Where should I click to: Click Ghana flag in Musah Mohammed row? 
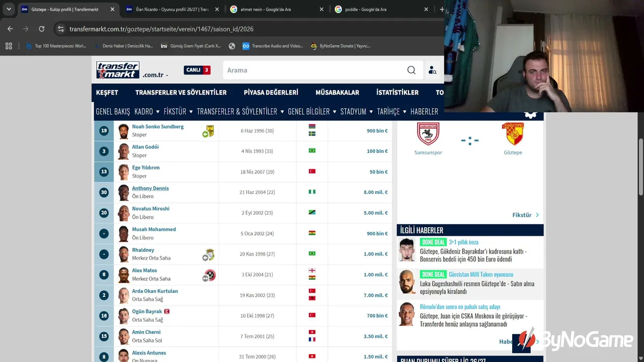tap(312, 233)
